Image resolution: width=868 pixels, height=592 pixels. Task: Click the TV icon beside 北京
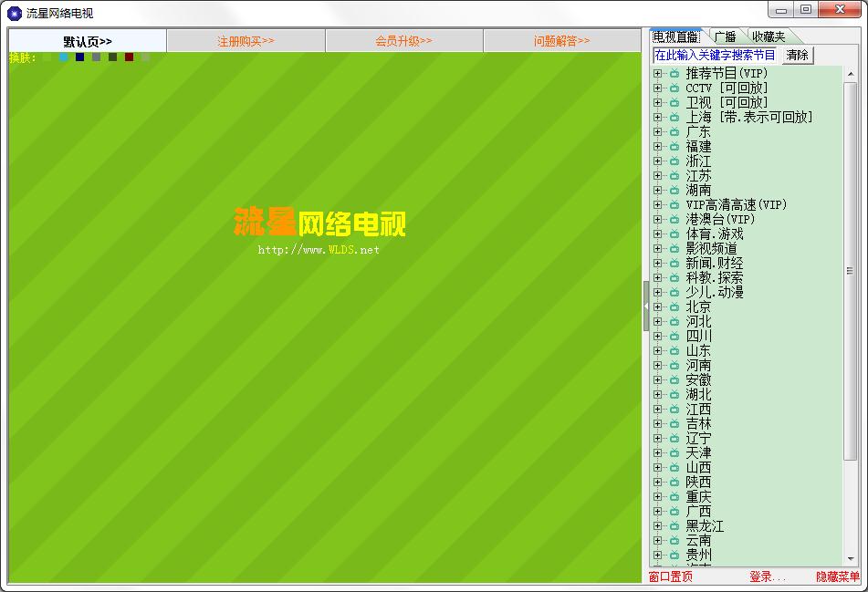coord(675,307)
